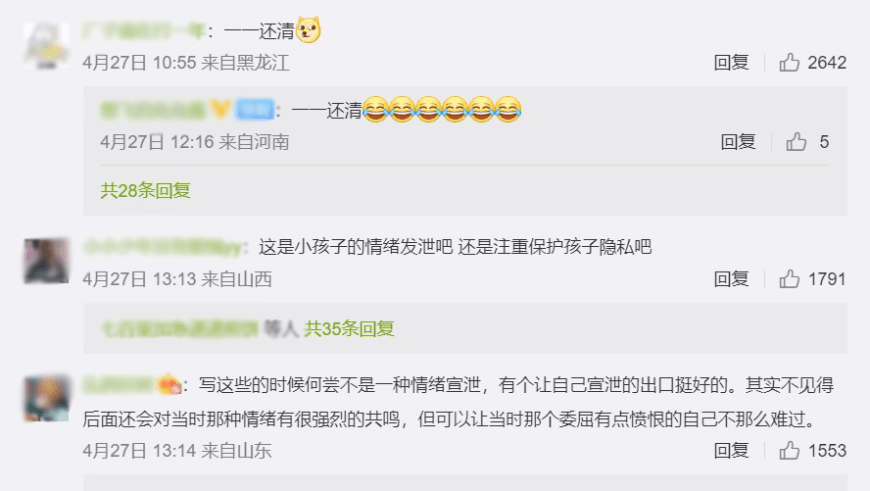The image size is (870, 491).
Task: Expand the 共35条回复 thread
Action: [x=349, y=328]
